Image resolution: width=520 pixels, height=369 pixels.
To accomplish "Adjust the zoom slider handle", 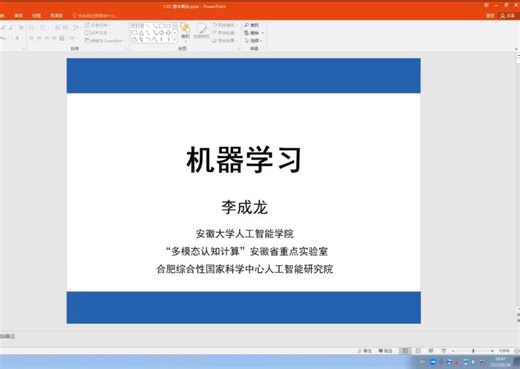I will pos(473,351).
